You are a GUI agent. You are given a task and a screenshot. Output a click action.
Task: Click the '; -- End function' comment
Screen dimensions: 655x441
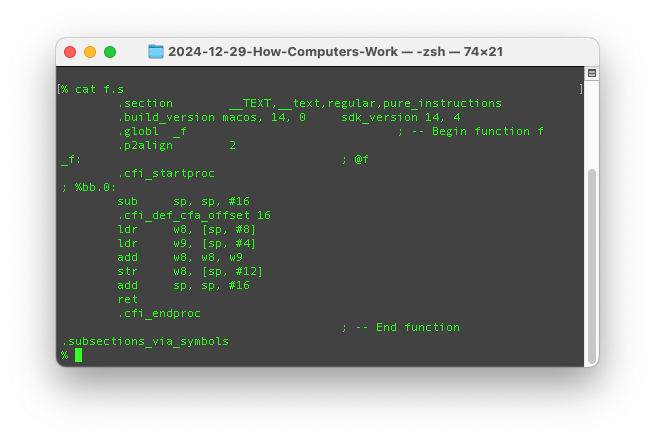pos(401,327)
